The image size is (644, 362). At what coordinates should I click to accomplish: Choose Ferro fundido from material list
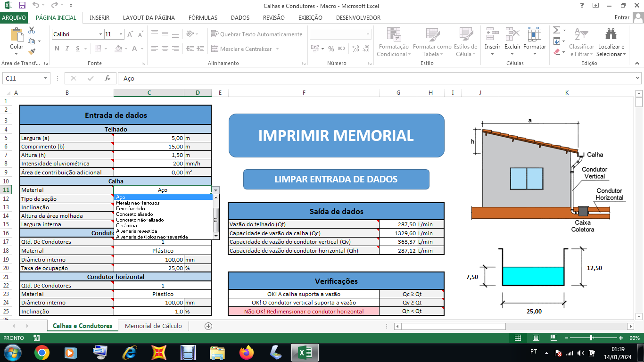click(131, 208)
